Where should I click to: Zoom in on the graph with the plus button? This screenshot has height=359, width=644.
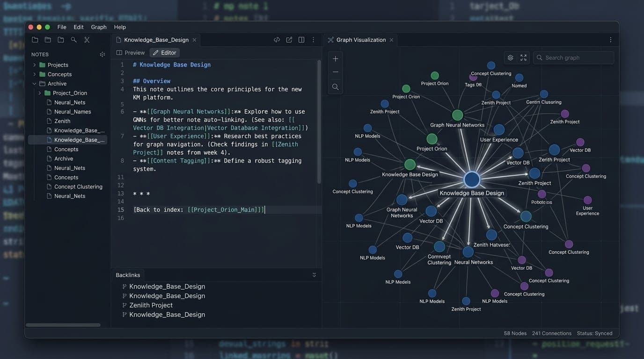pyautogui.click(x=336, y=59)
